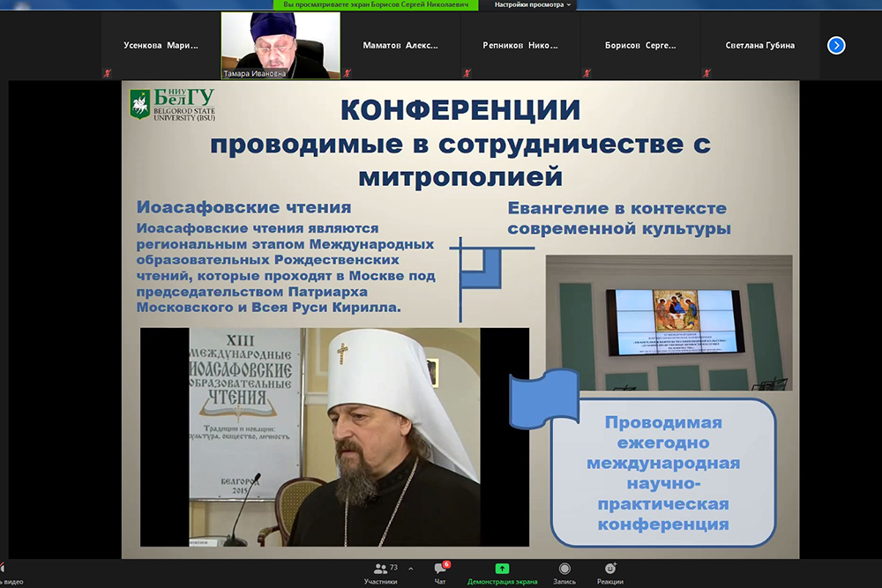This screenshot has height=588, width=882.
Task: Open the Чат chat panel
Action: [x=440, y=570]
